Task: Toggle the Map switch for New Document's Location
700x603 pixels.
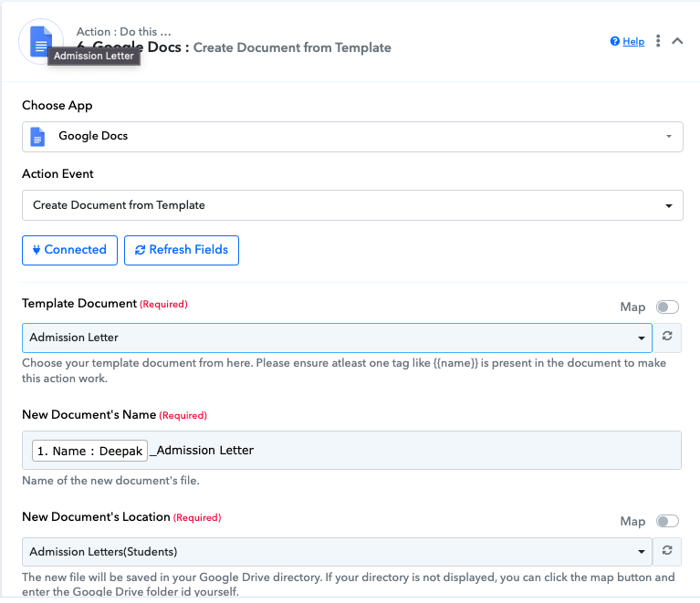Action: [667, 521]
